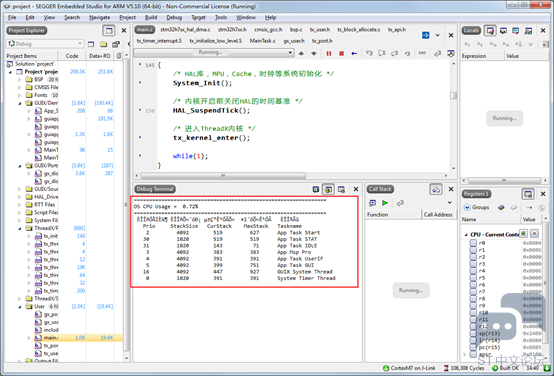The width and height of the screenshot is (554, 376).
Task: Click the green check icon in CPU group
Action: point(524,233)
